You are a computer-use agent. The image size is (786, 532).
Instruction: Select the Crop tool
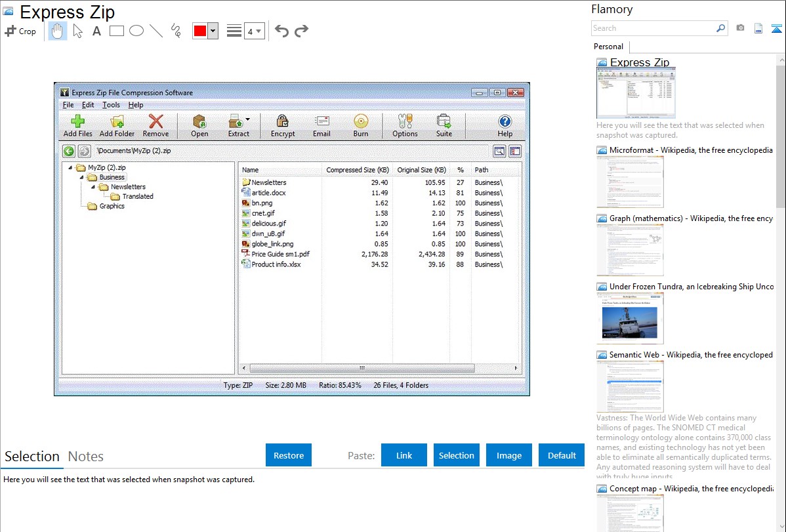coord(20,31)
